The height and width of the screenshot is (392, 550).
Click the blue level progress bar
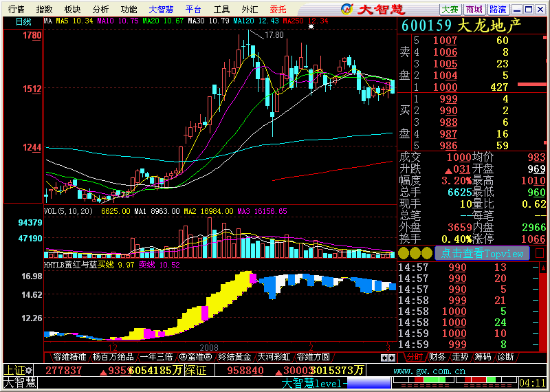368,383
